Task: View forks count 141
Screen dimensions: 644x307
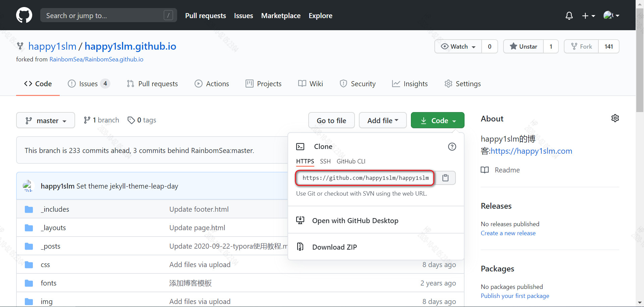Action: (x=609, y=46)
